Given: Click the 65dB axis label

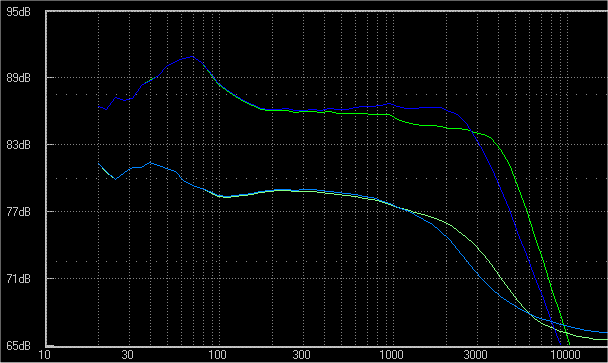Looking at the screenshot, I should click(x=18, y=345).
